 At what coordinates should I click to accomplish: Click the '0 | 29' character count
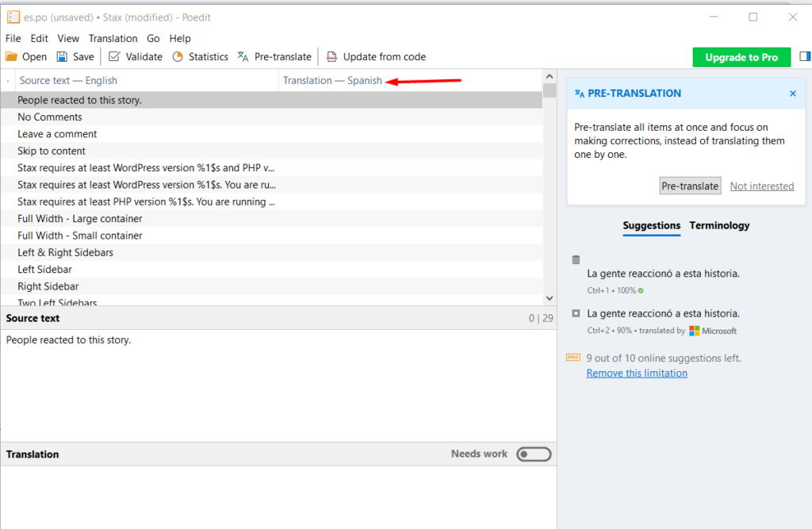(x=541, y=318)
